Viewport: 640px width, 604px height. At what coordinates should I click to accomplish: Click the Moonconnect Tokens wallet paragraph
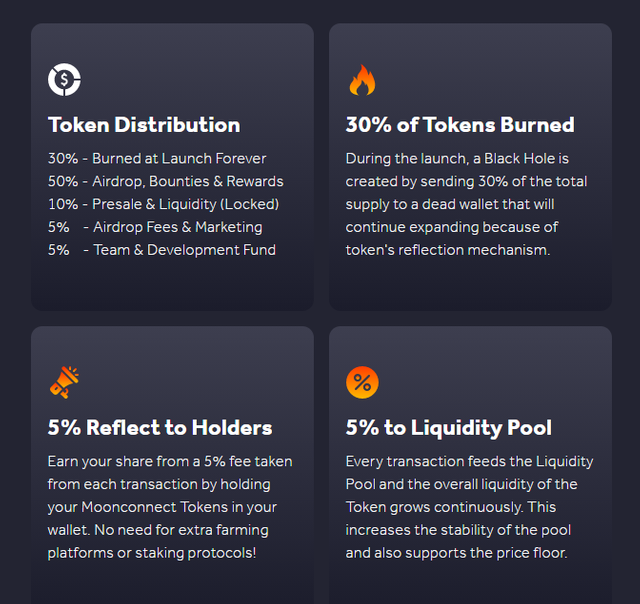coord(170,507)
